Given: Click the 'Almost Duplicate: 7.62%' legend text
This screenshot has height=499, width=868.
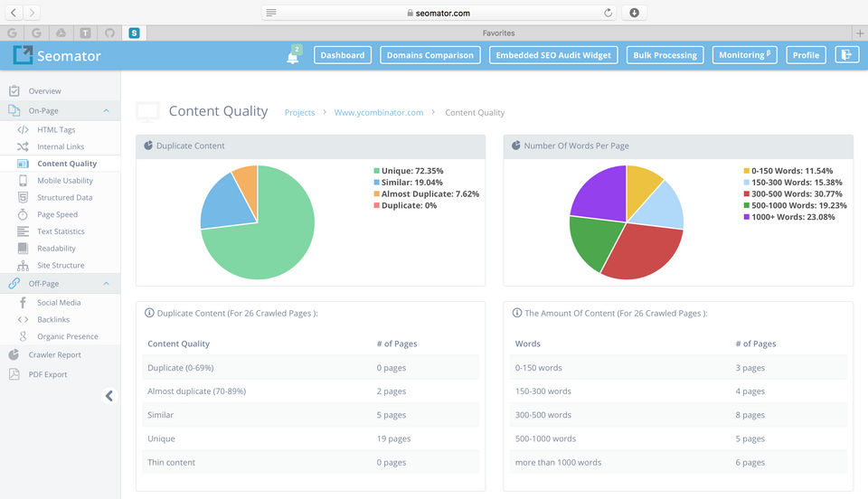Looking at the screenshot, I should [430, 194].
